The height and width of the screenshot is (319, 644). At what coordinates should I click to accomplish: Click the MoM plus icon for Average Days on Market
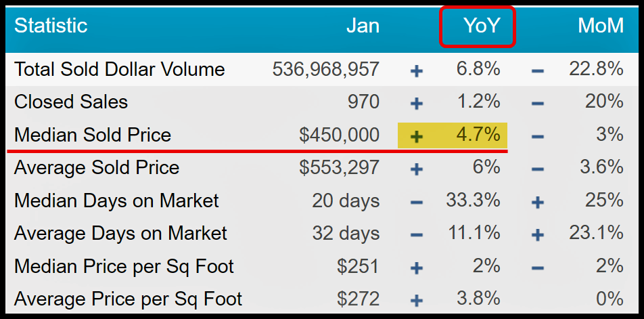click(x=538, y=234)
